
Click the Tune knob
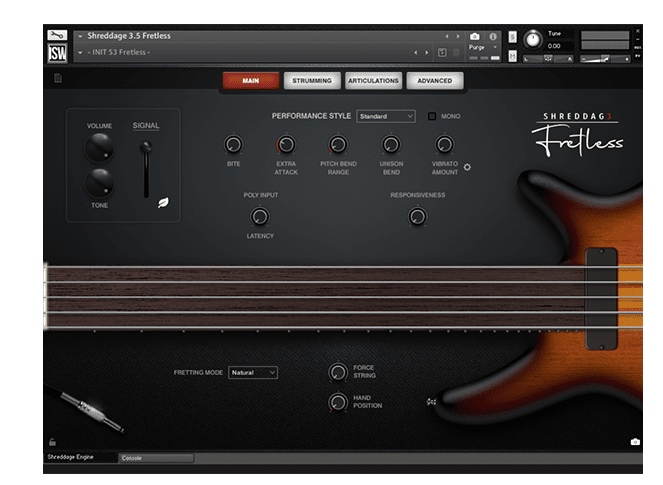[x=533, y=40]
